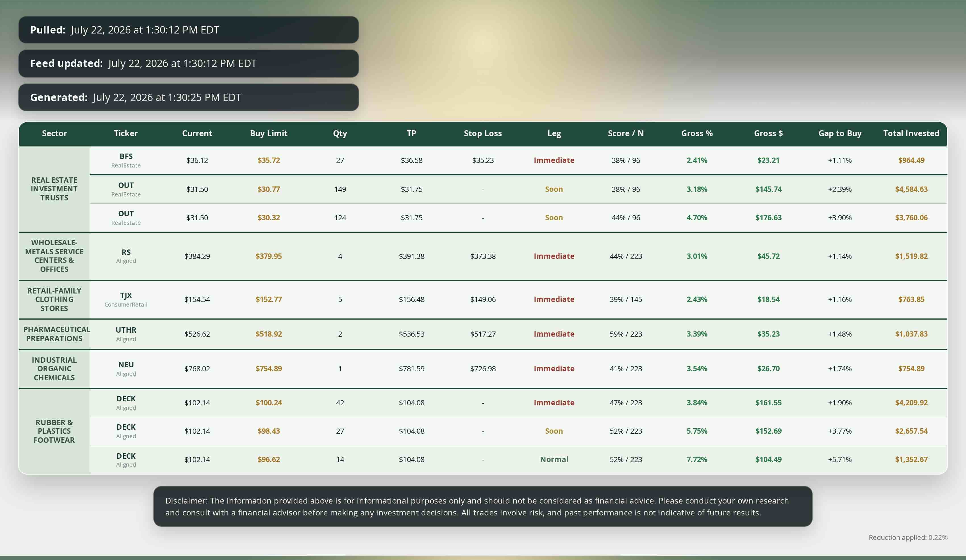This screenshot has height=560, width=966.
Task: Click the TJX ticker cell
Action: pos(126,299)
